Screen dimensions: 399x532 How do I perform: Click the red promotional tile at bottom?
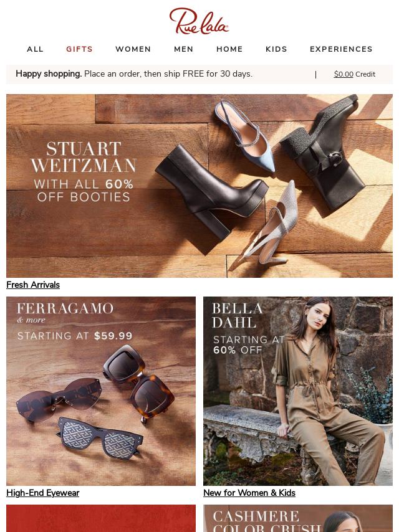(x=101, y=518)
